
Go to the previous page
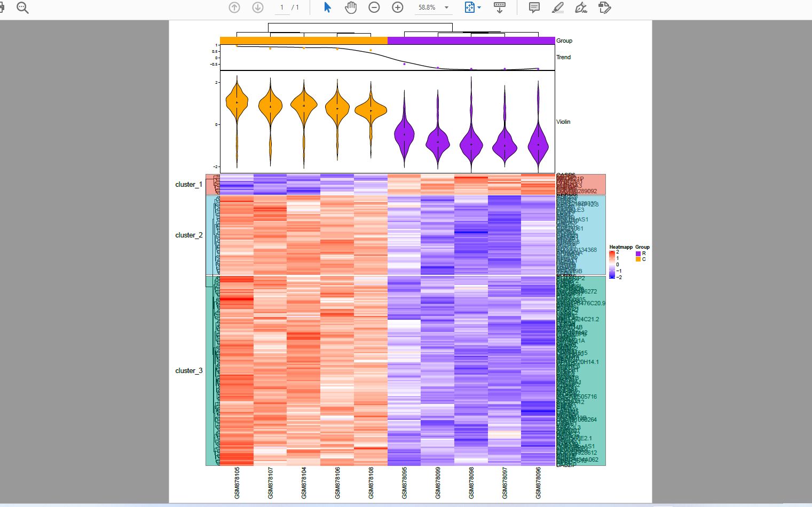[x=234, y=7]
